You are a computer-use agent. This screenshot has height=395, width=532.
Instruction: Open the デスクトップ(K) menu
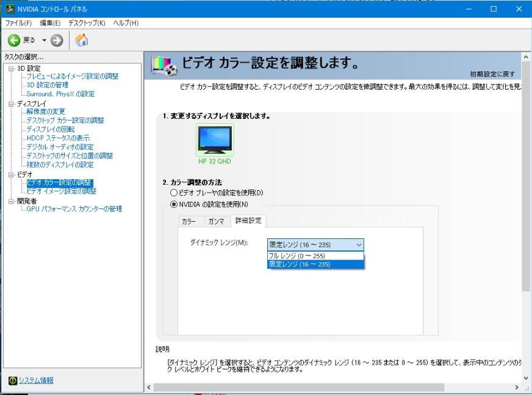(87, 23)
